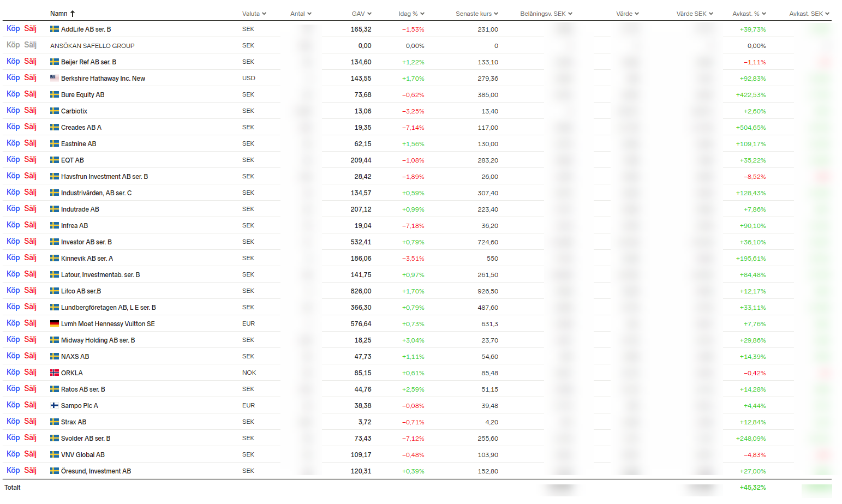
Task: Click the Finnish flag beside Sampo Plc A
Action: 55,405
